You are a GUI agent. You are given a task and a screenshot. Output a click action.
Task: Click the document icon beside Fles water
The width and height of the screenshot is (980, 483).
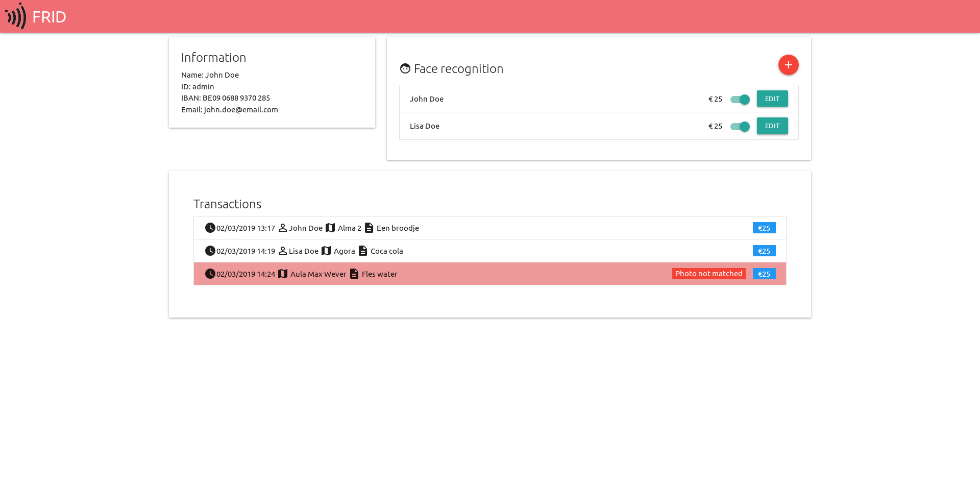click(x=354, y=274)
